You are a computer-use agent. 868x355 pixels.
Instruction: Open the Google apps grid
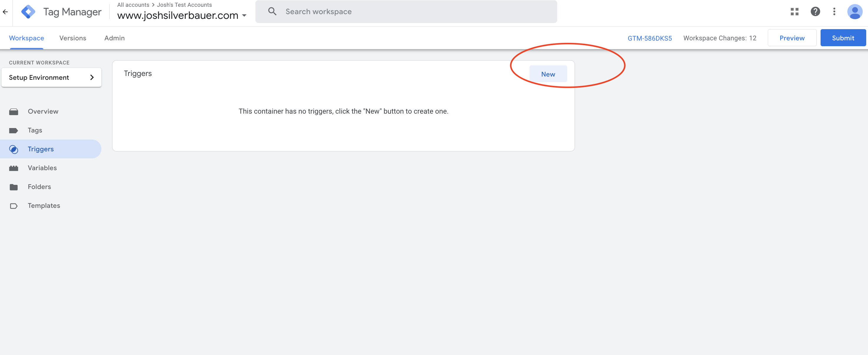coord(795,12)
